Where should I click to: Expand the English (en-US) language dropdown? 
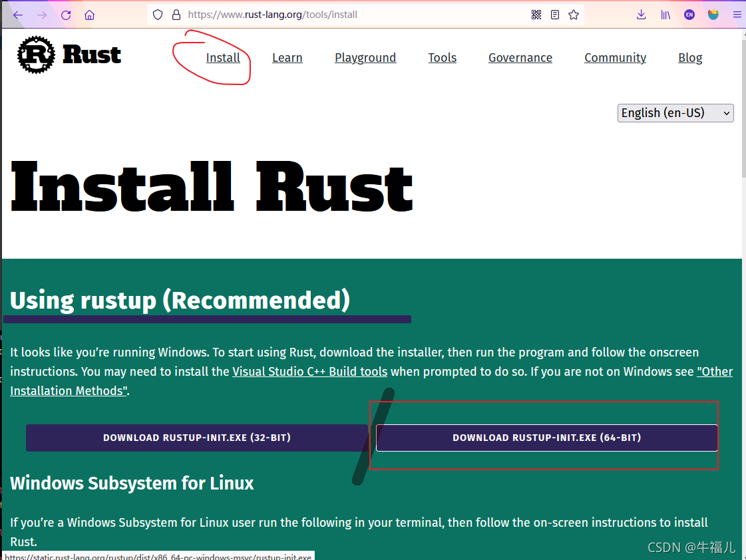[675, 113]
